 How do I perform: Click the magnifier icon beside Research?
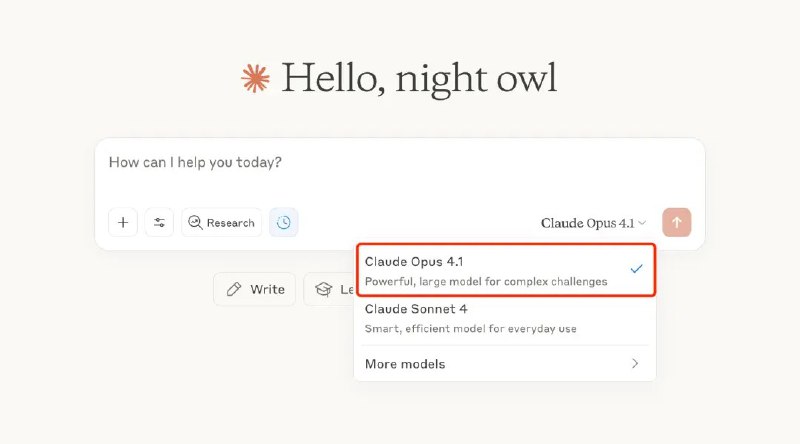tap(195, 223)
